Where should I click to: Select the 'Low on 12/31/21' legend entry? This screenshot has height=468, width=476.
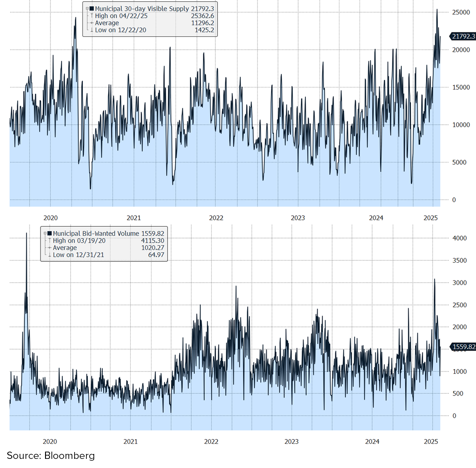click(79, 255)
